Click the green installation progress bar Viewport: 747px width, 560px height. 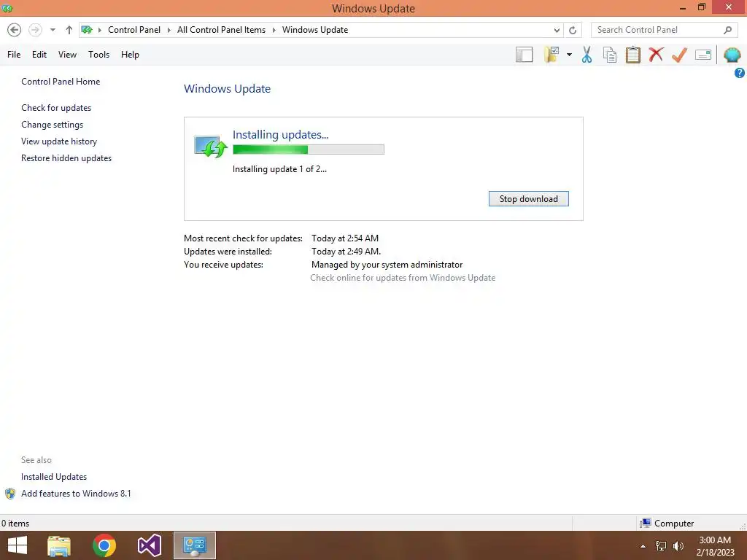(x=309, y=149)
